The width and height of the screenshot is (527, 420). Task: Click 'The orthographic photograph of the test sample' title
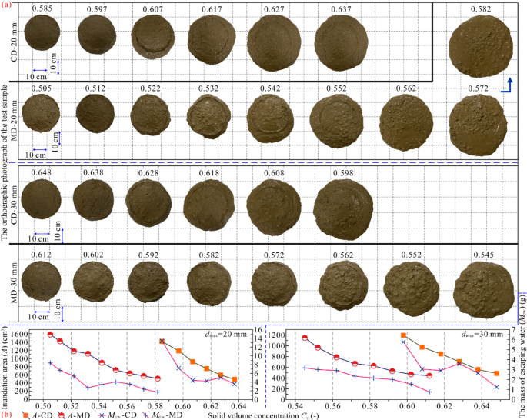4,162
